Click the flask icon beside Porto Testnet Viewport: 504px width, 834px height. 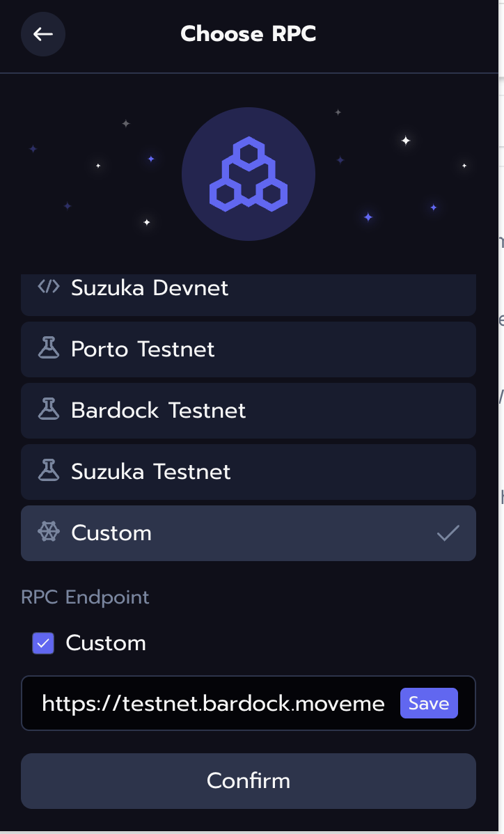48,349
